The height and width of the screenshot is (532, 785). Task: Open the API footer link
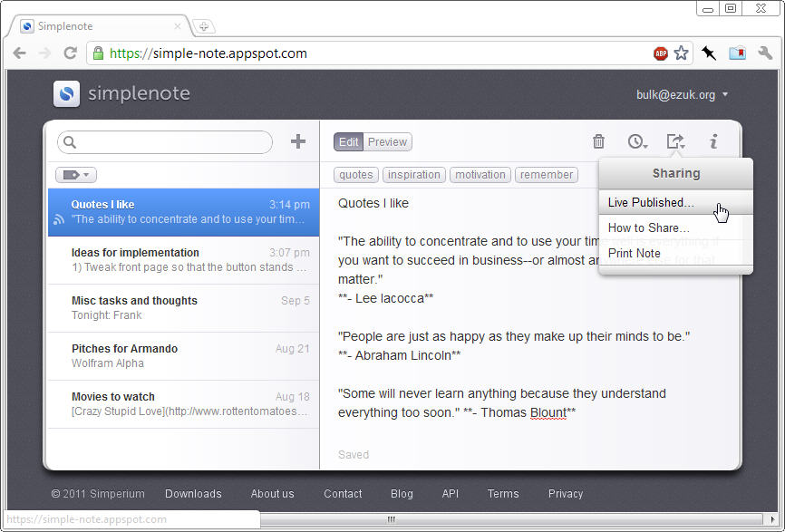[x=451, y=493]
